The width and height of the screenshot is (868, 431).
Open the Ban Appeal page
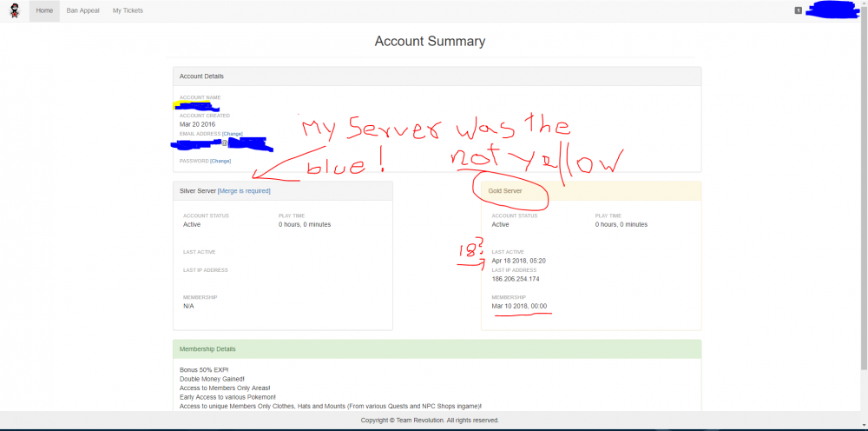(82, 10)
